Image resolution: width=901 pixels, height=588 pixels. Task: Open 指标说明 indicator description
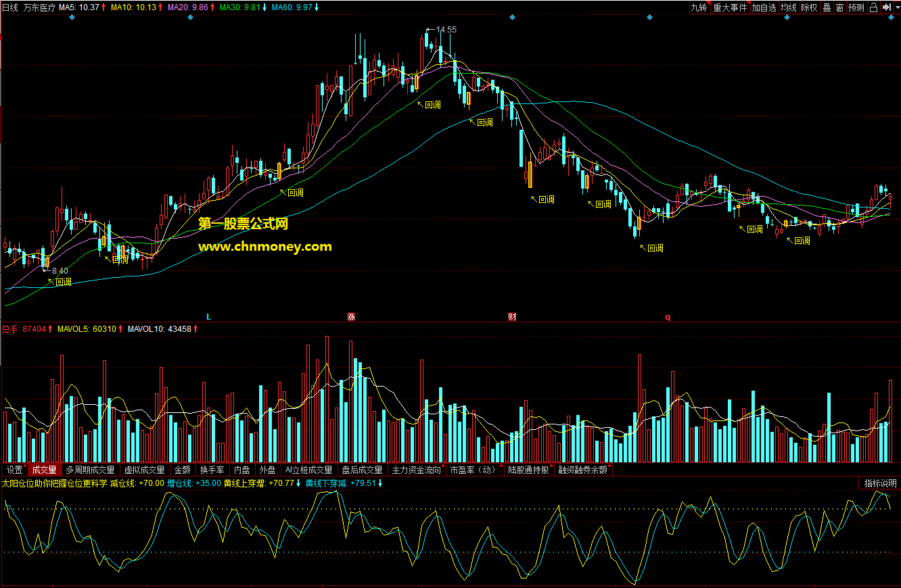(x=880, y=483)
